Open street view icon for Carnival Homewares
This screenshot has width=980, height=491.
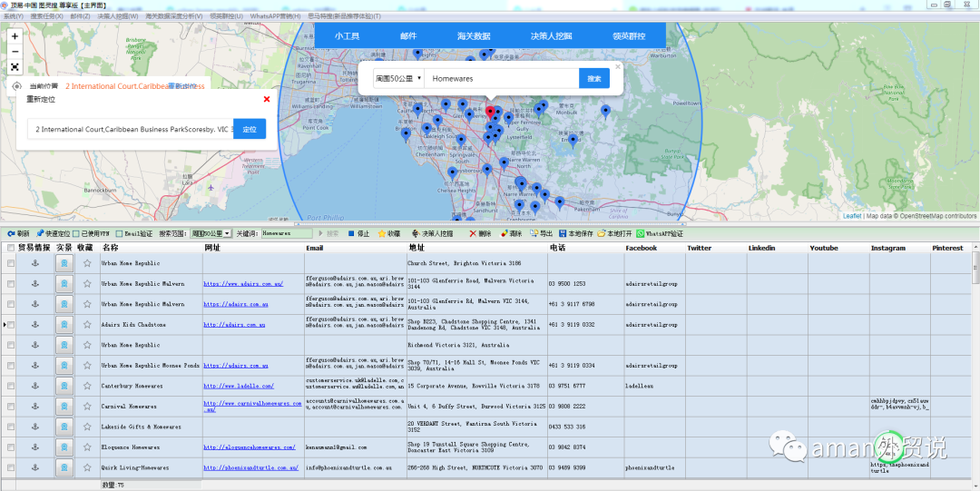point(64,406)
